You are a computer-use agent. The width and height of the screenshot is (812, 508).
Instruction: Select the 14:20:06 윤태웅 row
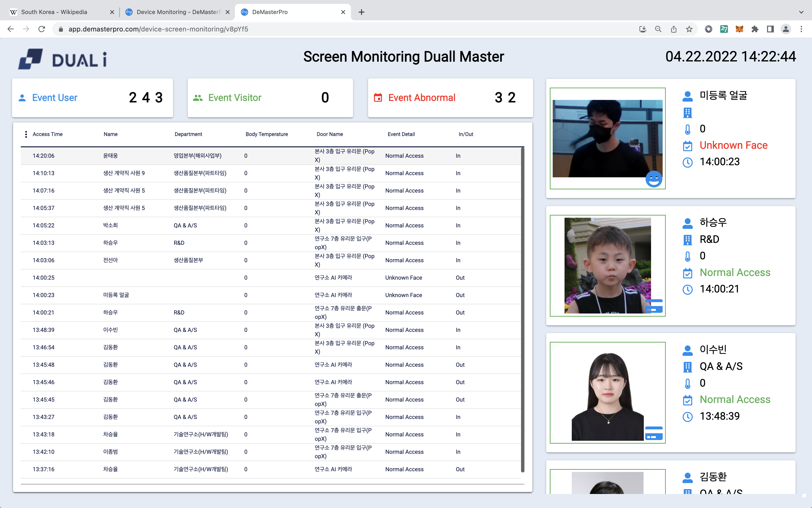(270, 156)
